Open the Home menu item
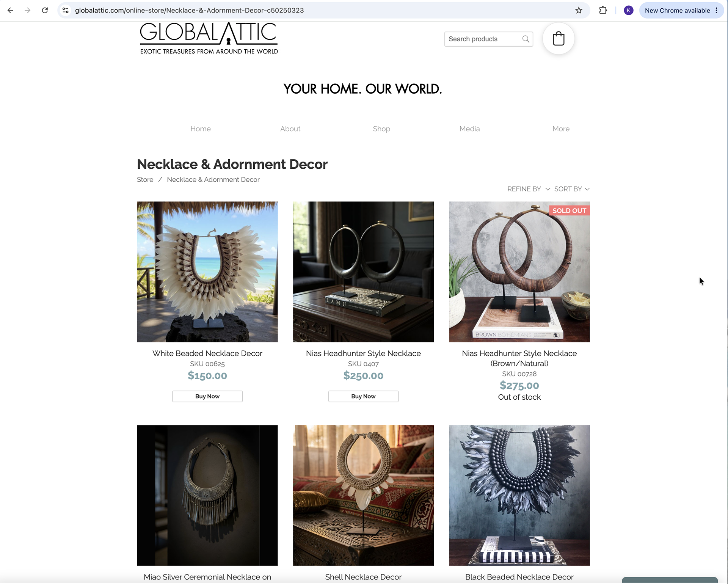 point(201,129)
